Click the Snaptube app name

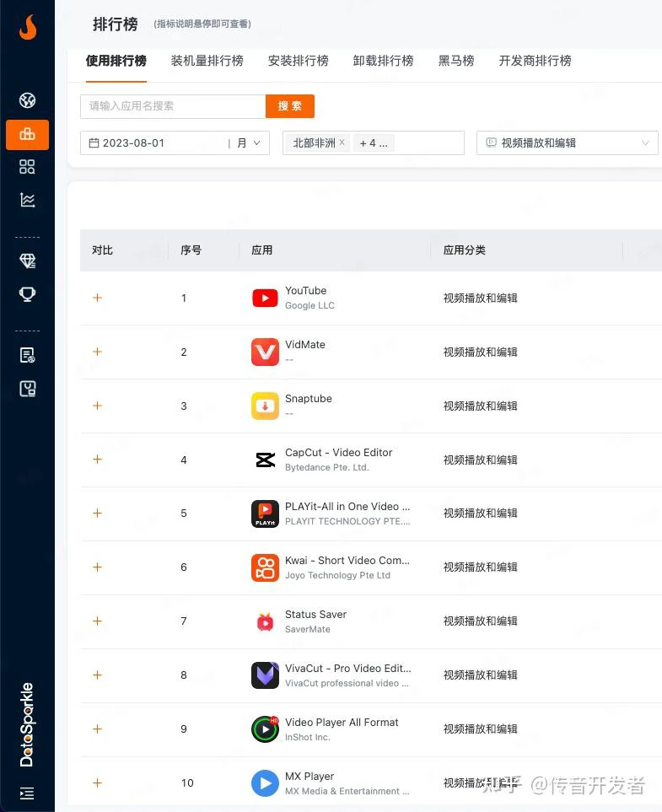tap(308, 398)
